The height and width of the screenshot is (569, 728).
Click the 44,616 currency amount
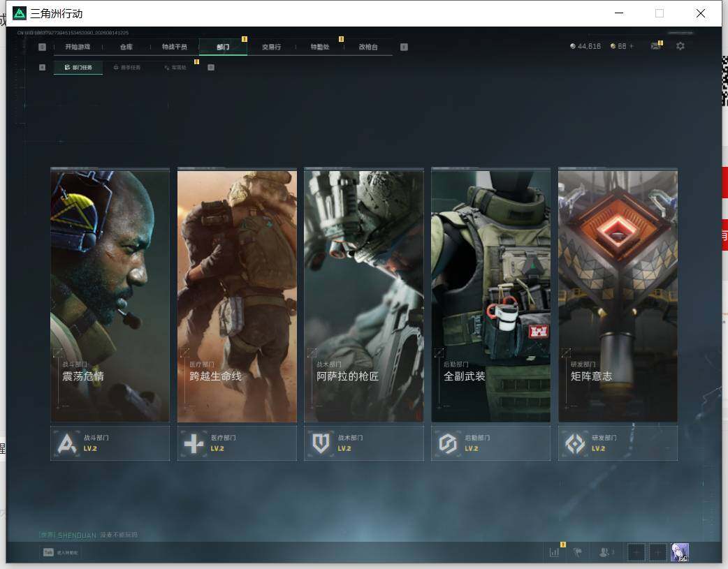589,46
